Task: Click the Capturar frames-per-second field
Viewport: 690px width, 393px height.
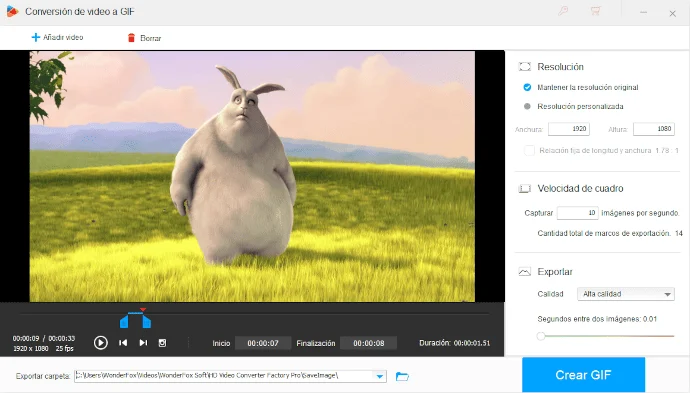Action: pyautogui.click(x=577, y=213)
